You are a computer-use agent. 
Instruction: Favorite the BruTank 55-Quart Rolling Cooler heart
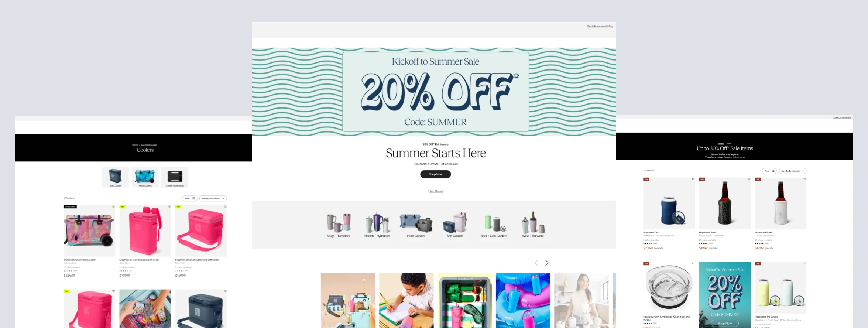(x=113, y=207)
